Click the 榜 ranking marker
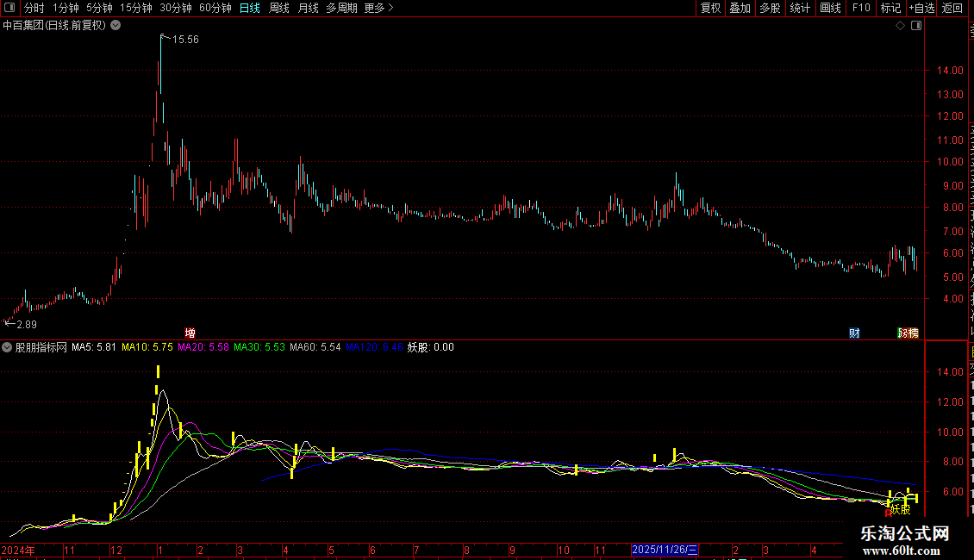974x560 pixels. tap(912, 333)
